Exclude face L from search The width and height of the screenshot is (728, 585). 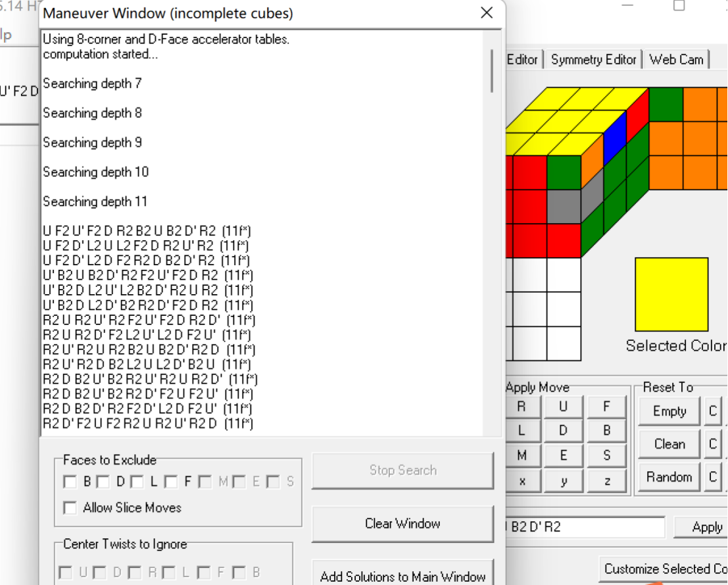click(137, 482)
